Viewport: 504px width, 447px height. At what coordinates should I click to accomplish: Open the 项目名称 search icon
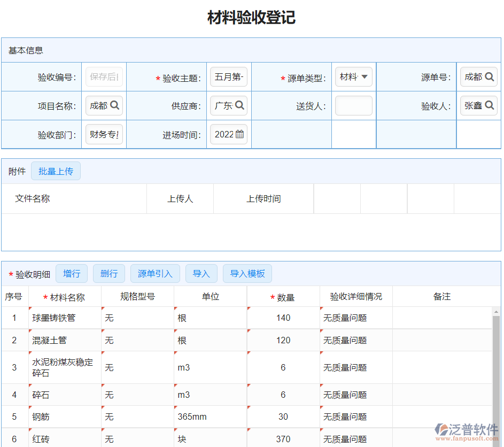pyautogui.click(x=116, y=105)
